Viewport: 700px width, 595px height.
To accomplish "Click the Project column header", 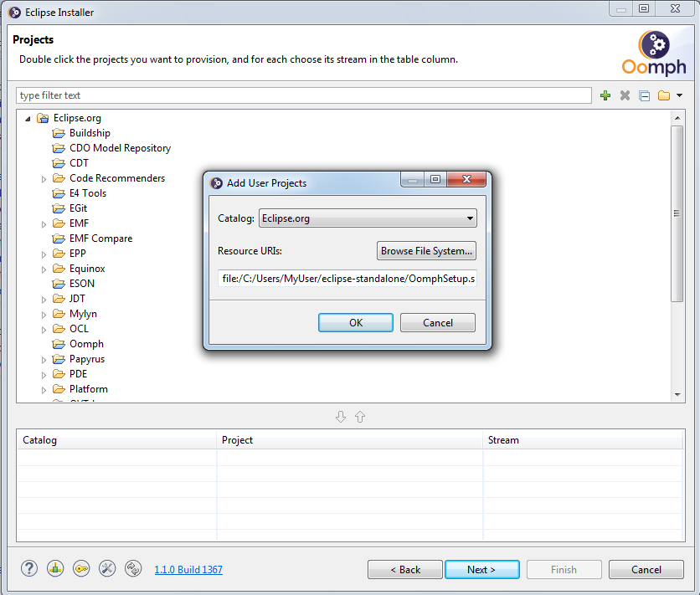I will (349, 440).
